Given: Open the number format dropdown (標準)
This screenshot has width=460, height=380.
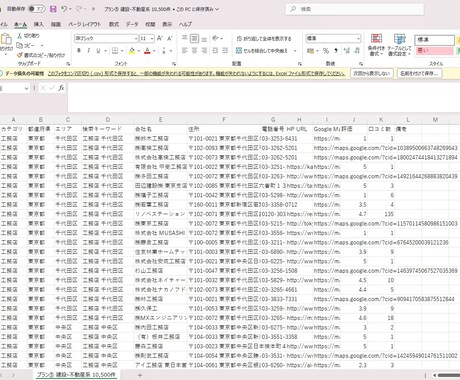Looking at the screenshot, I should 358,39.
